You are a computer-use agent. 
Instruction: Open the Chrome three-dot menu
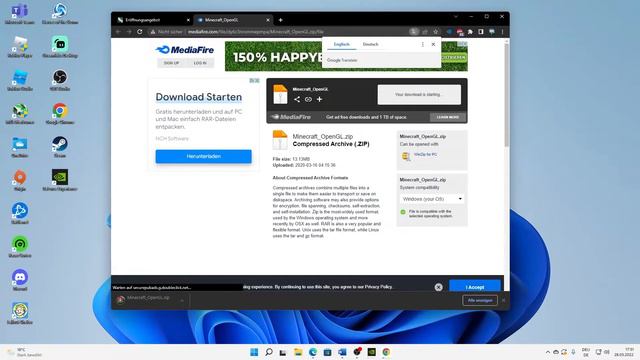[x=502, y=31]
